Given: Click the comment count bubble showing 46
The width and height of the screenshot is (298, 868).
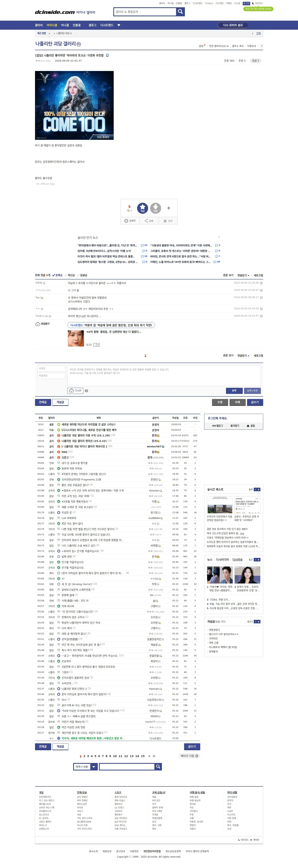Looking at the screenshot, I should [217, 262].
